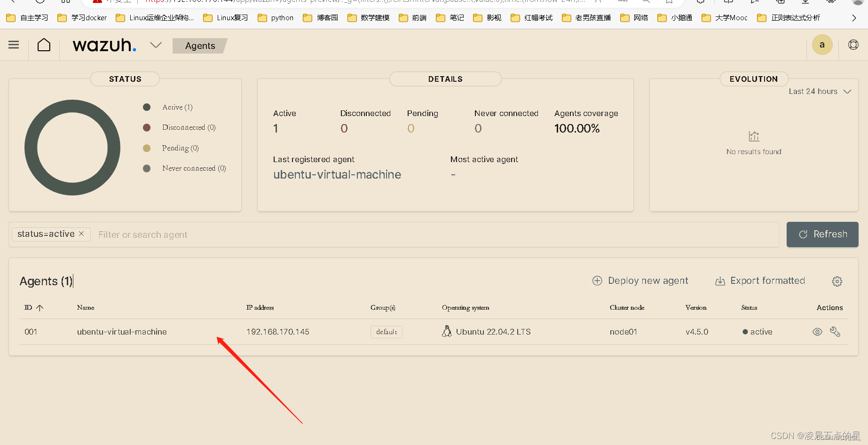This screenshot has width=868, height=445.
Task: Open the hamburger navigation menu
Action: coord(14,45)
